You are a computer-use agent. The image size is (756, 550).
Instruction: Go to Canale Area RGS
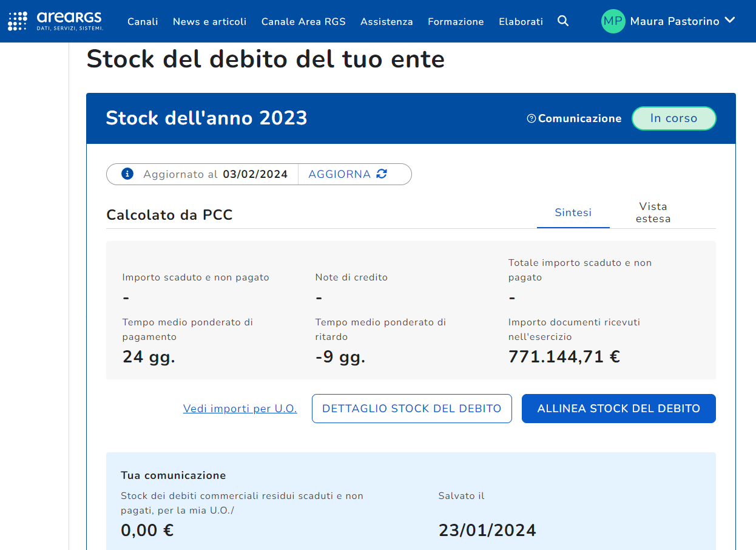point(303,21)
